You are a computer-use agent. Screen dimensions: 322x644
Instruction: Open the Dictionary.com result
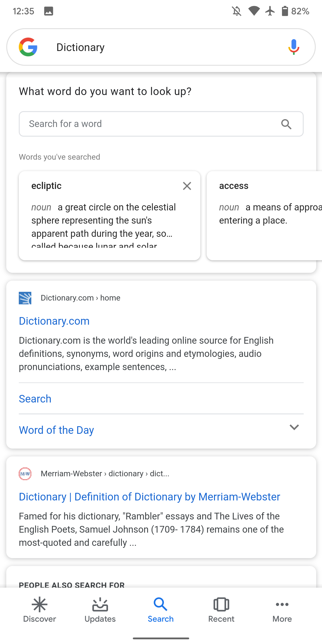click(54, 321)
